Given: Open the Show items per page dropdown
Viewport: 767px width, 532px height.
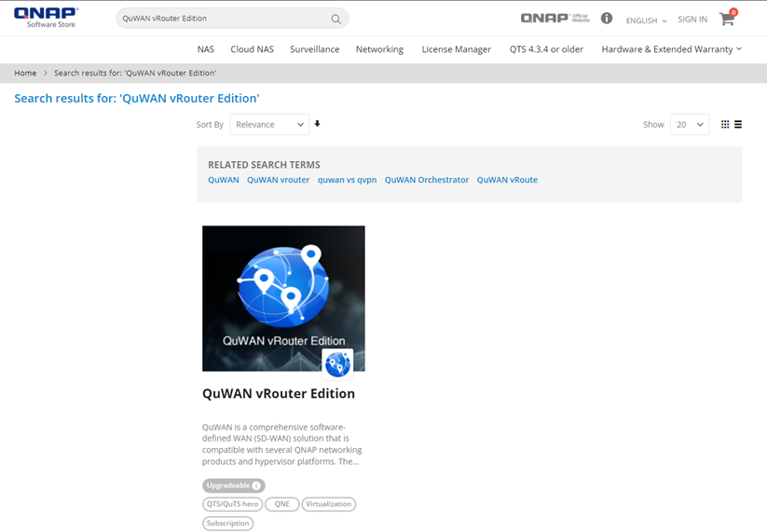Looking at the screenshot, I should click(x=689, y=125).
